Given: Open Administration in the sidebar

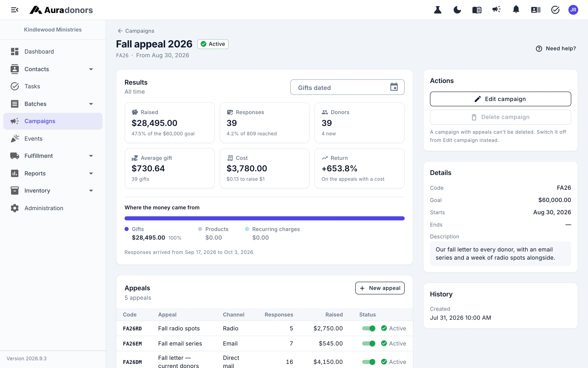Looking at the screenshot, I should coord(53,208).
